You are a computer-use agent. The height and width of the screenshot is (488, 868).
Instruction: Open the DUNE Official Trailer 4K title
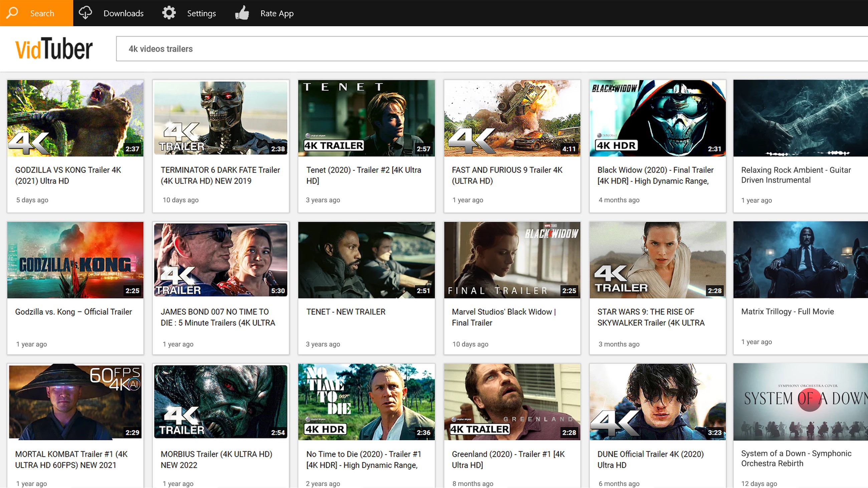point(650,459)
